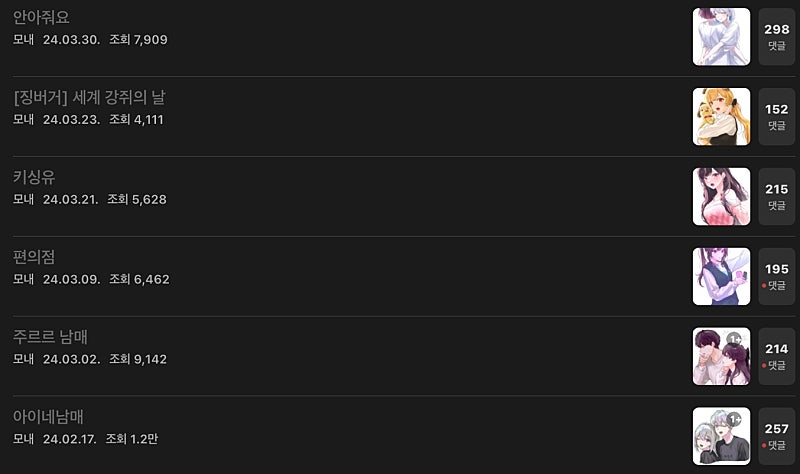Click the thumbnail of the 주르르 남매 post

[721, 357]
